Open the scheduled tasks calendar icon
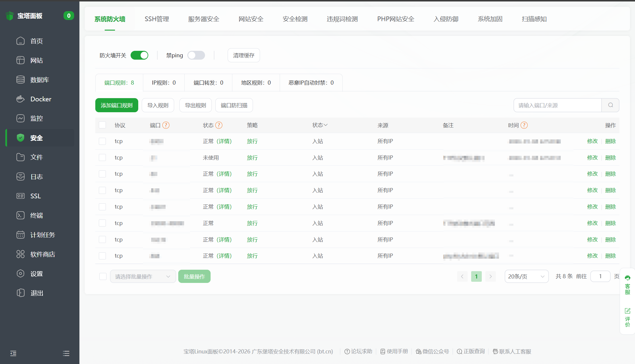 point(20,235)
